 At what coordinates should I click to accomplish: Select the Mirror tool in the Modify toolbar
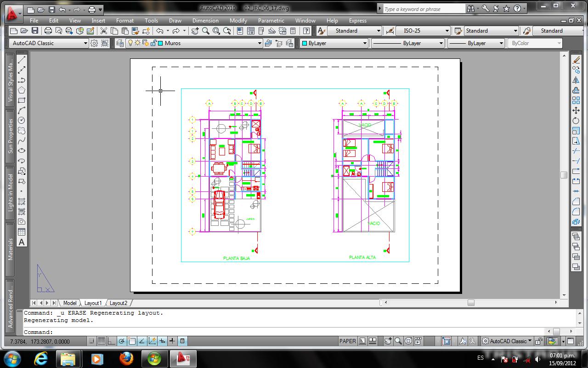[576, 80]
